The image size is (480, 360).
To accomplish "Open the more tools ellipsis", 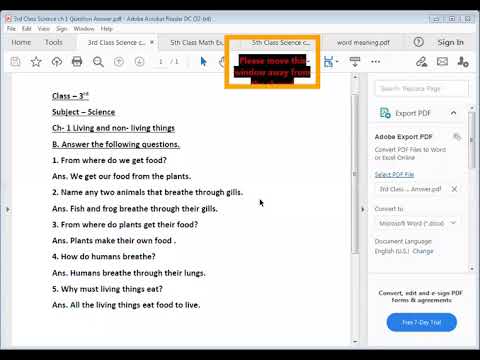I will [x=376, y=62].
